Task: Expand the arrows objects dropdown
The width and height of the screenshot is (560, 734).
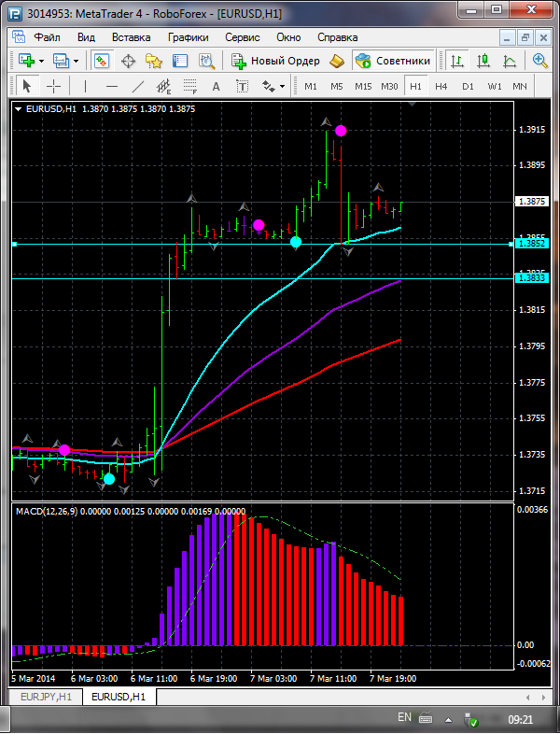Action: pyautogui.click(x=282, y=86)
